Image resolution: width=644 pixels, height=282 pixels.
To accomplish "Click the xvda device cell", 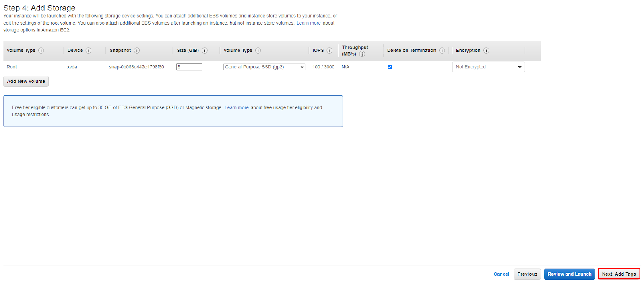I will [72, 67].
